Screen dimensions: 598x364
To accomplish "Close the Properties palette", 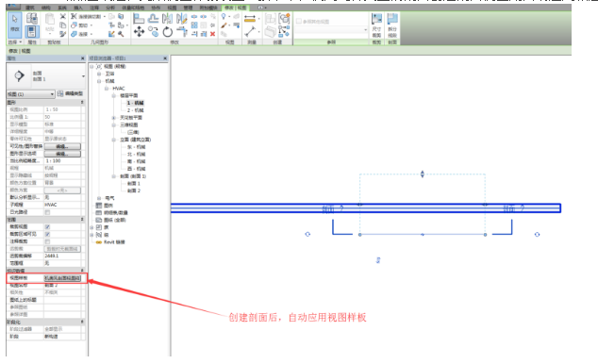I will (82, 58).
